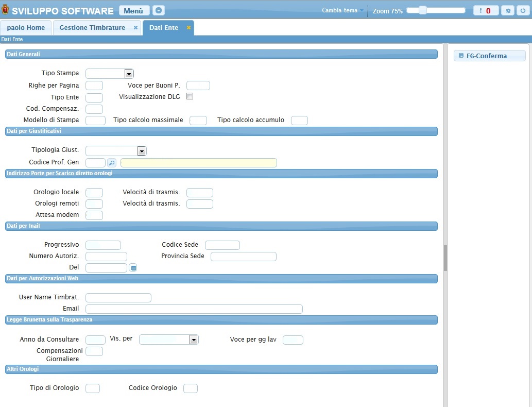Open the Menù button
The image size is (532, 407).
[134, 10]
